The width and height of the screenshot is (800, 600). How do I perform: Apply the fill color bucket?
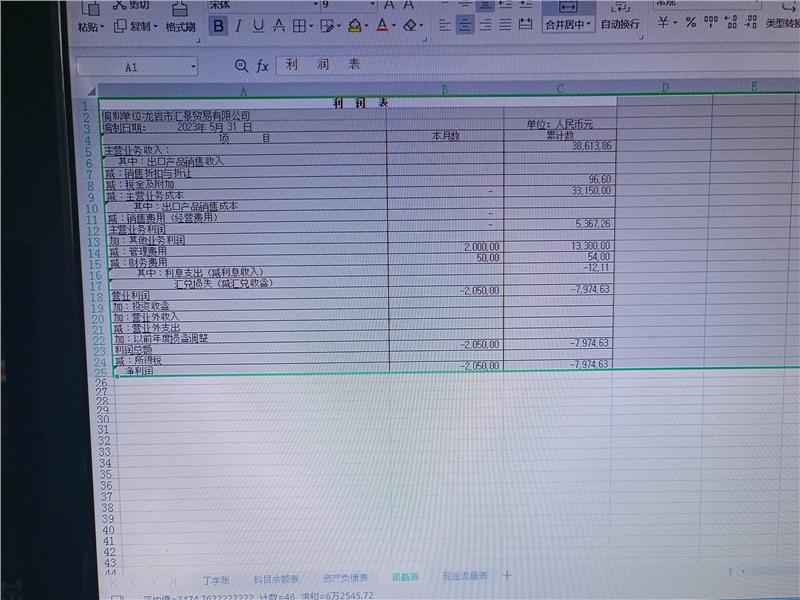(356, 26)
